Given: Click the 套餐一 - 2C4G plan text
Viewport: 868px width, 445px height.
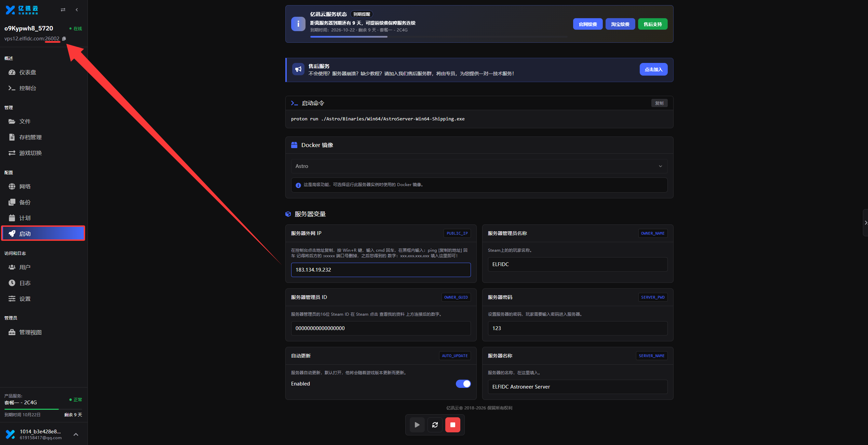Looking at the screenshot, I should pyautogui.click(x=21, y=403).
